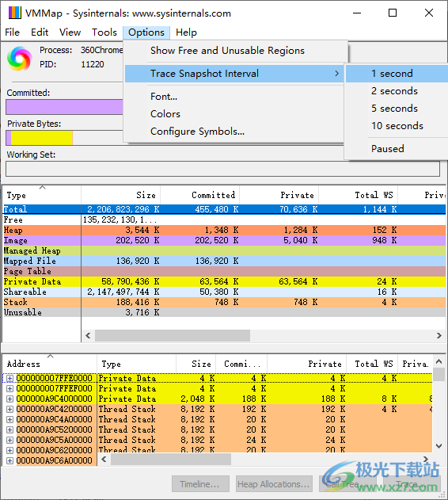Select the Stack summary row

(224, 302)
